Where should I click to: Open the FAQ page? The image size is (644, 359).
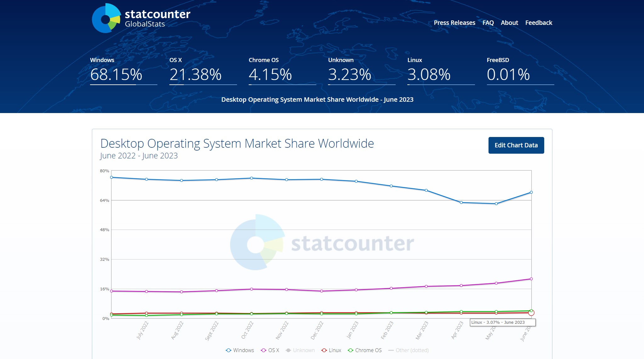(x=488, y=23)
